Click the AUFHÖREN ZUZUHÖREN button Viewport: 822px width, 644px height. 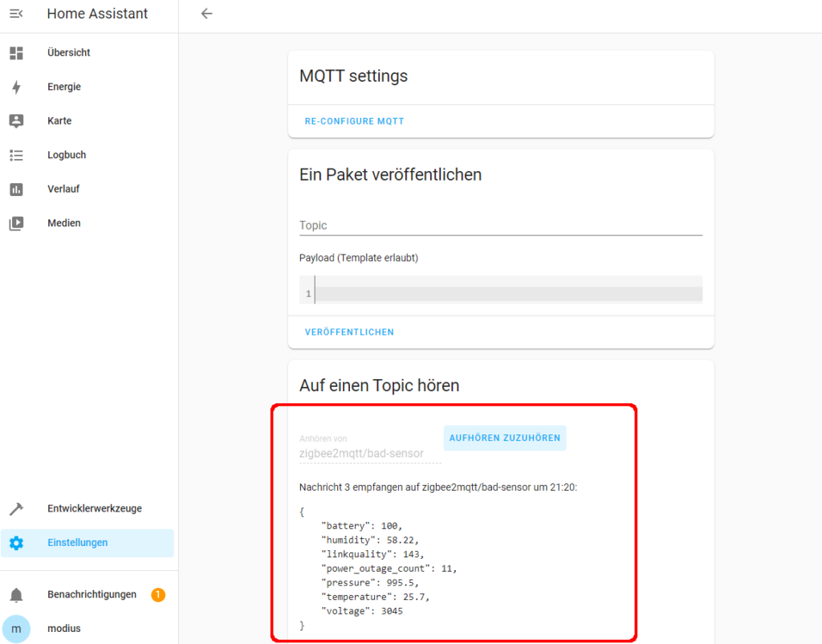505,438
